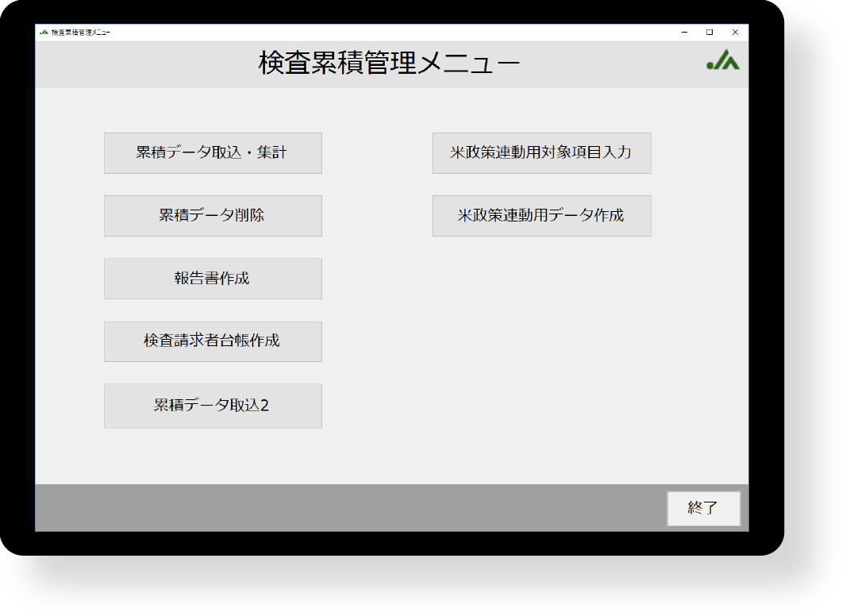Click 米政策連動用データ作成
The image size is (846, 616).
[x=541, y=216]
